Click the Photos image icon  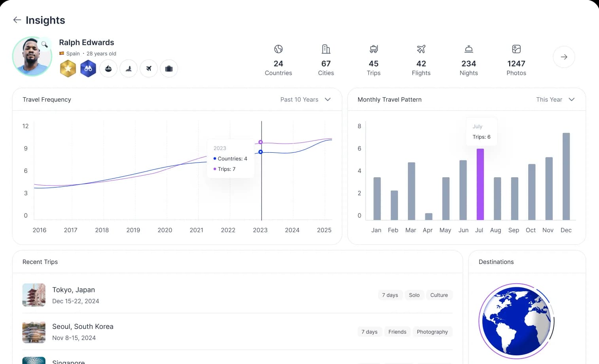(x=516, y=49)
